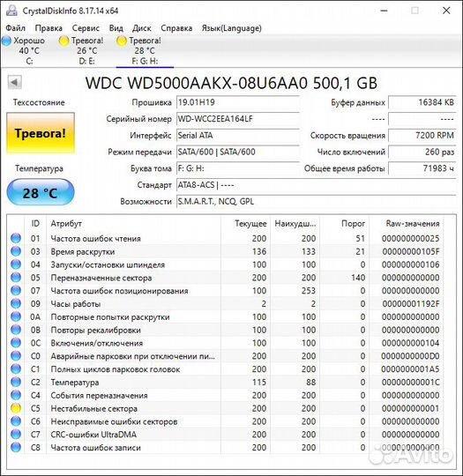Click the Интерфейс field Serial ATA
This screenshot has width=463, height=476.
coord(238,136)
